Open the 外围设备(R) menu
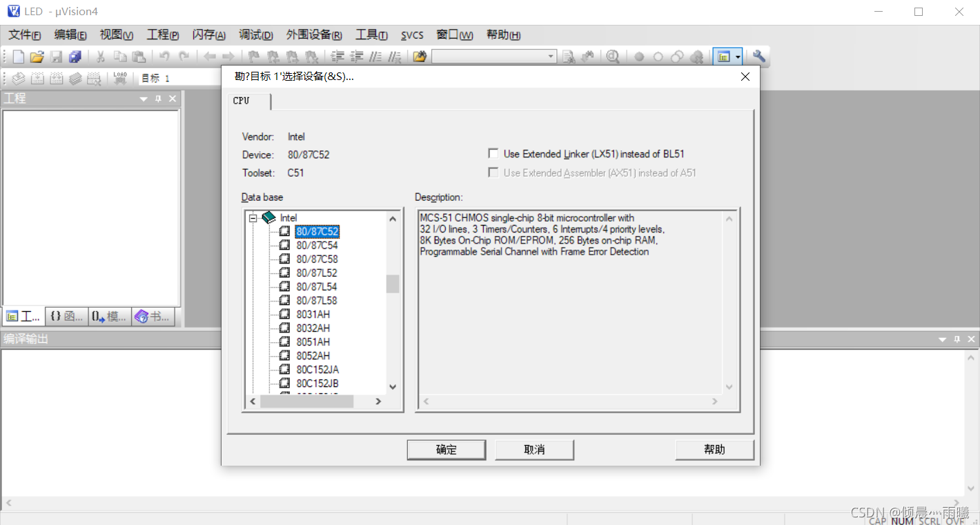The image size is (980, 525). click(314, 35)
